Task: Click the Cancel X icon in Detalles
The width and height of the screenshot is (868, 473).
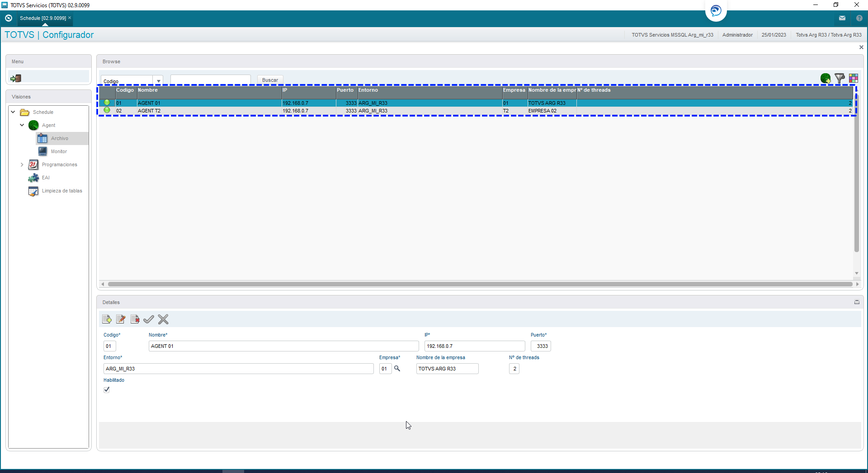Action: [163, 319]
